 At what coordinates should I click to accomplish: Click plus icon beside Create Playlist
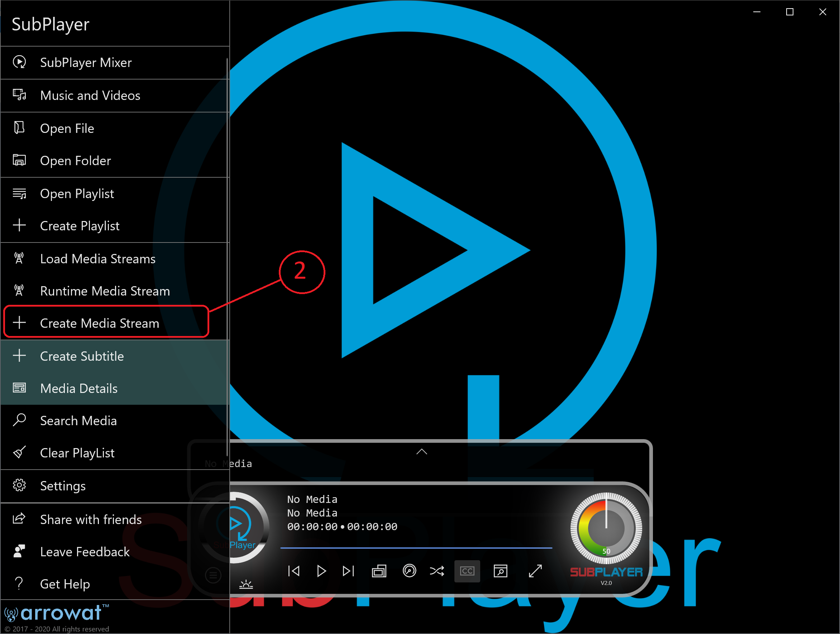pyautogui.click(x=19, y=226)
